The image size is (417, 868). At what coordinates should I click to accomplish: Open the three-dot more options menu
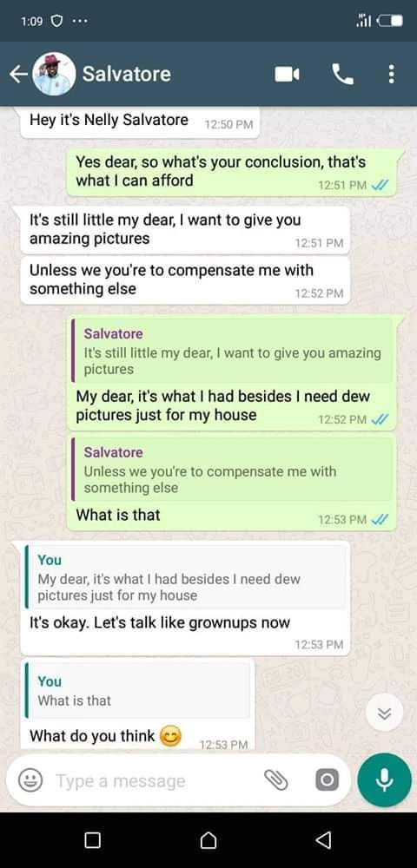(x=392, y=74)
